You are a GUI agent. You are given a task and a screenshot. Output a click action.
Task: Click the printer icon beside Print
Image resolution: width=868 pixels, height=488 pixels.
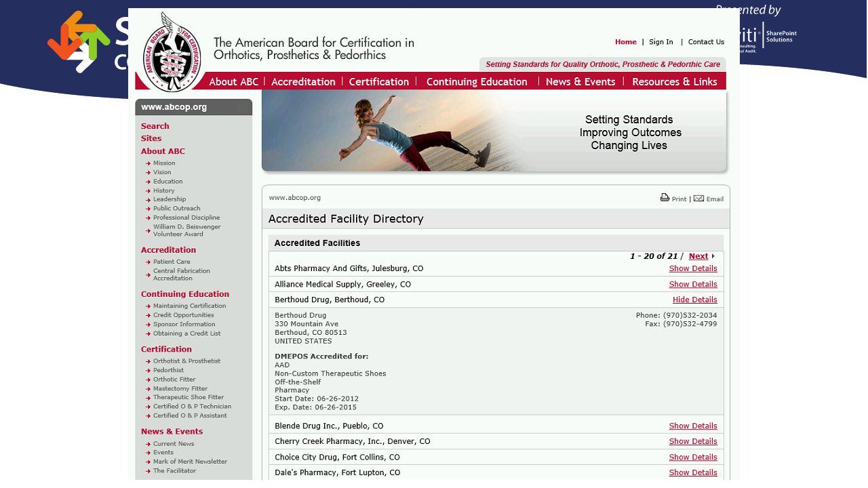pos(665,198)
